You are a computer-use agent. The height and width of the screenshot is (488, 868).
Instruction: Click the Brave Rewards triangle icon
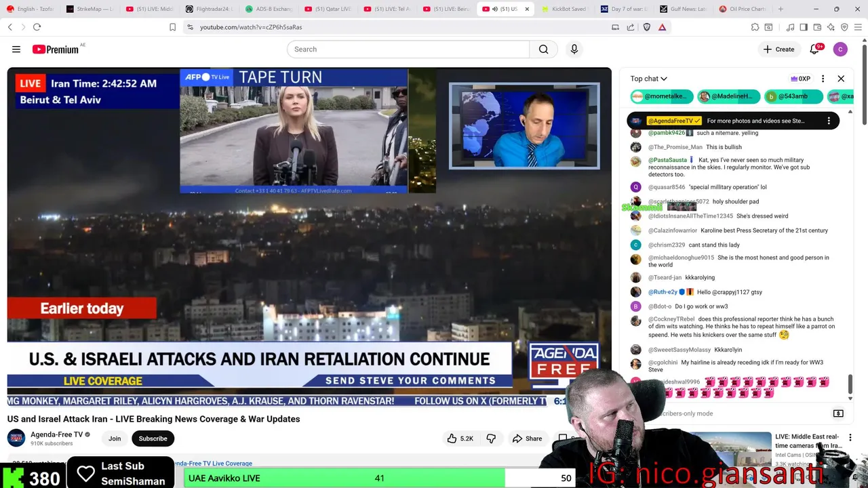[x=662, y=27]
